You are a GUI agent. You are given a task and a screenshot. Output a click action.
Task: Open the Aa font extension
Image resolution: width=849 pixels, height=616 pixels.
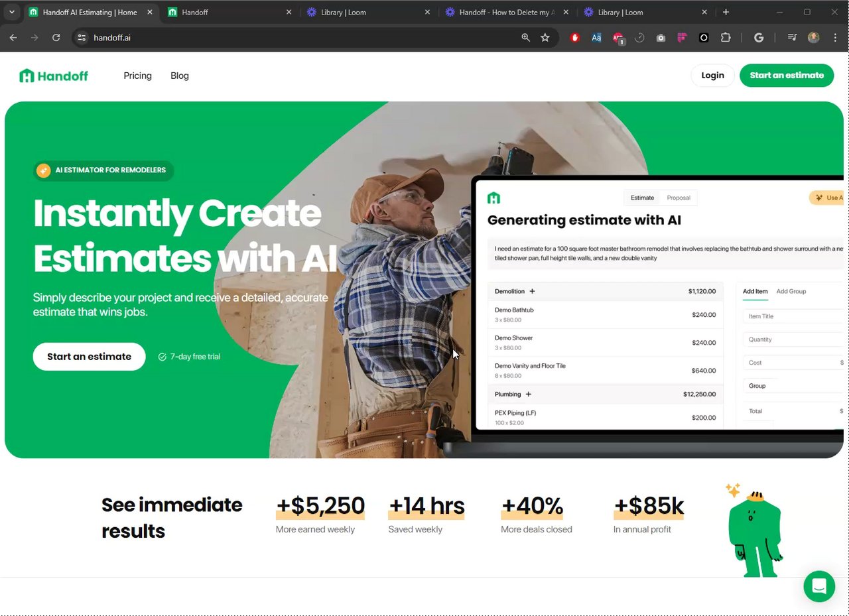pos(596,38)
